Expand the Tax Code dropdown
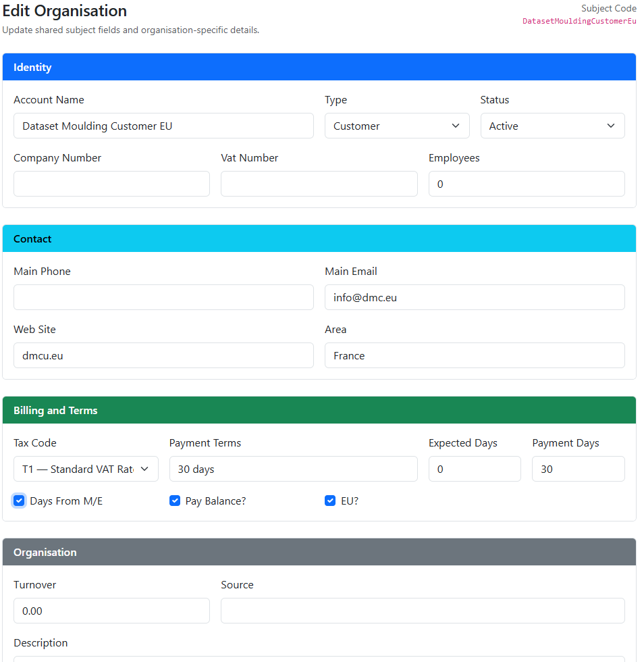644x662 pixels. (86, 469)
